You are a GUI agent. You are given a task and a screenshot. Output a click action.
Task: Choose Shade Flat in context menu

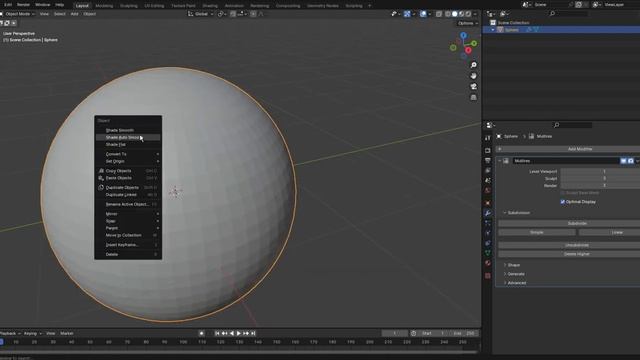point(128,144)
